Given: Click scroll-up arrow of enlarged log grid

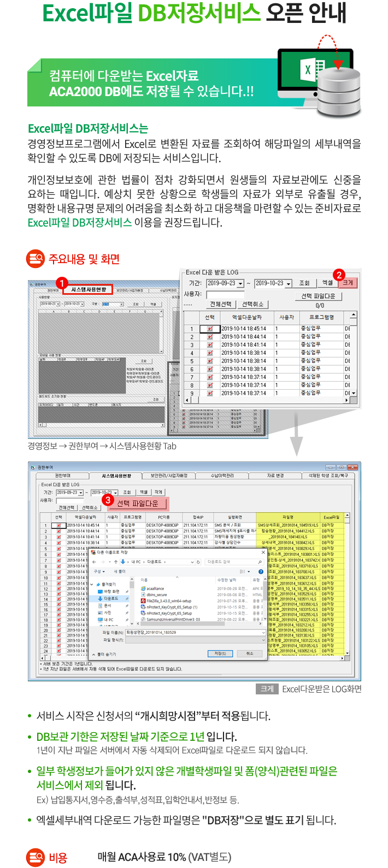Looking at the screenshot, I should coord(354,316).
